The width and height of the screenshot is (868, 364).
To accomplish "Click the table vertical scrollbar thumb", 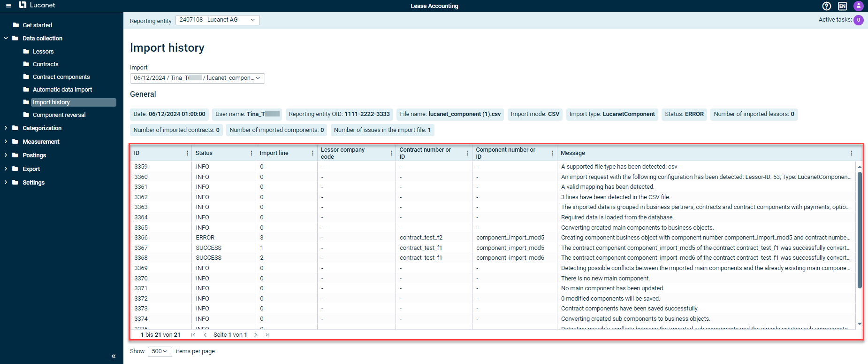I will [x=860, y=230].
